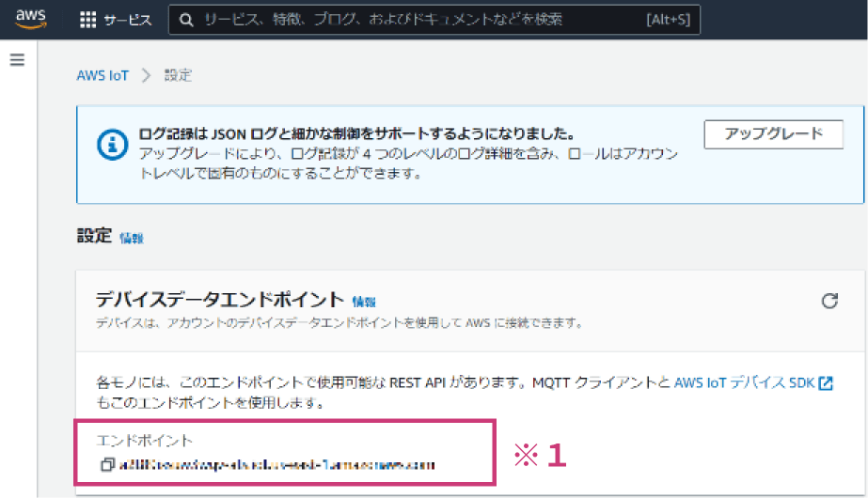
Task: Click the デバイスデータエンドポイント heading
Action: click(220, 300)
